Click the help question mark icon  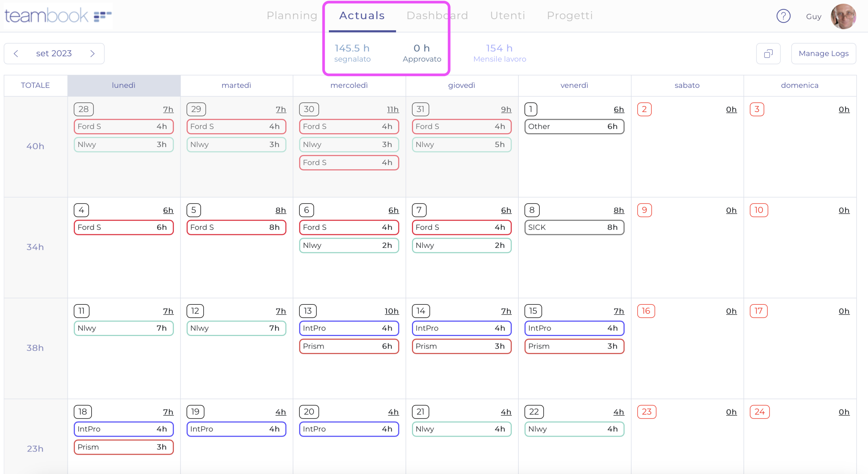tap(783, 16)
